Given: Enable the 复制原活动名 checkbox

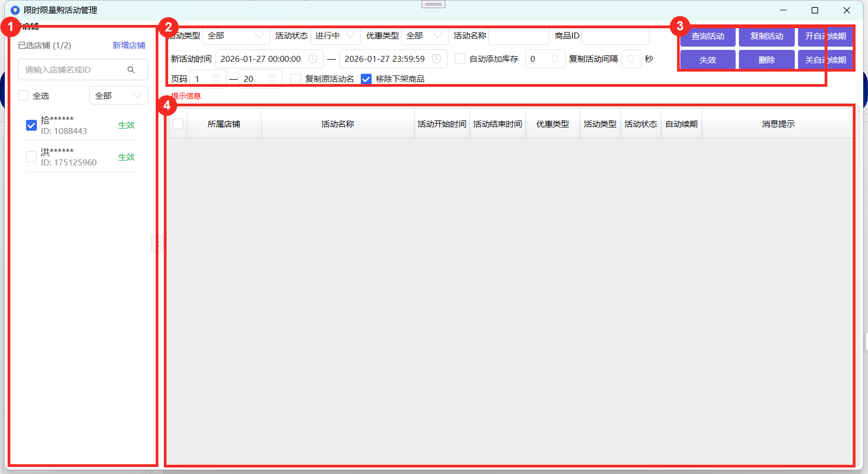Looking at the screenshot, I should click(296, 79).
